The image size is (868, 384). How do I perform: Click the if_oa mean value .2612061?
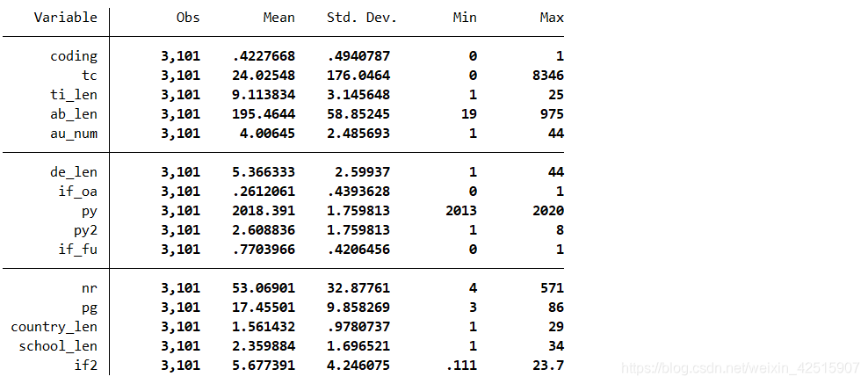coord(264,192)
